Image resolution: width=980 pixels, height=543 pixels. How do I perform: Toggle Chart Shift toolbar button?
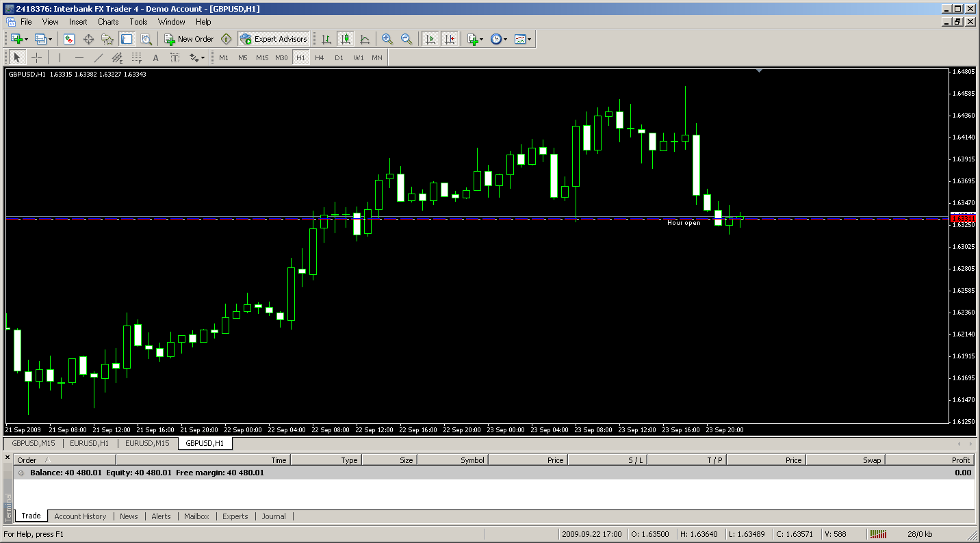450,39
